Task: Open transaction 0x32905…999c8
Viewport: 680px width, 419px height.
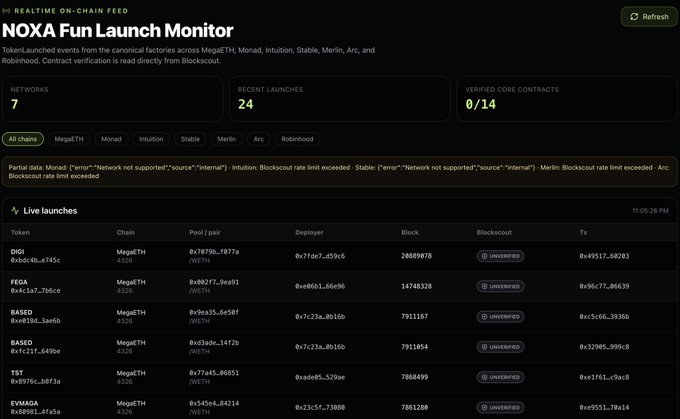Action: (x=604, y=347)
